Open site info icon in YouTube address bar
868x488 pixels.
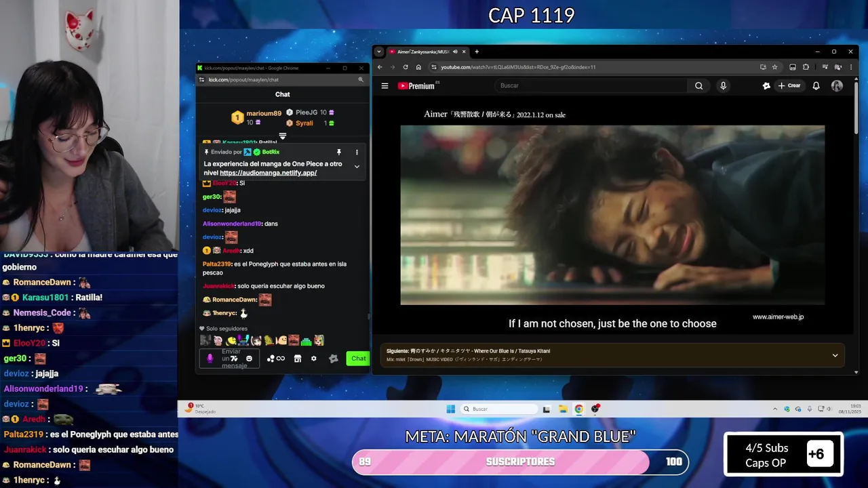[433, 67]
